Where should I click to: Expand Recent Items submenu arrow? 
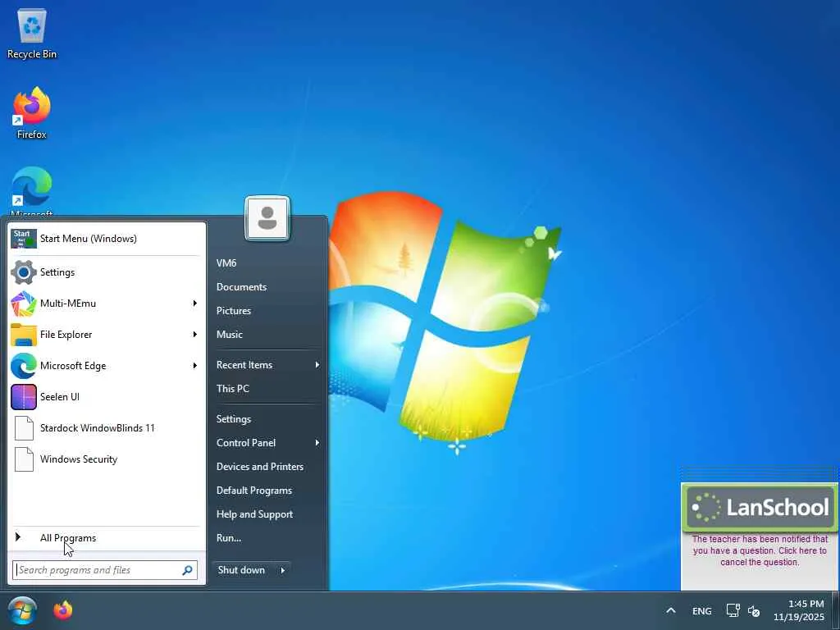pos(317,365)
